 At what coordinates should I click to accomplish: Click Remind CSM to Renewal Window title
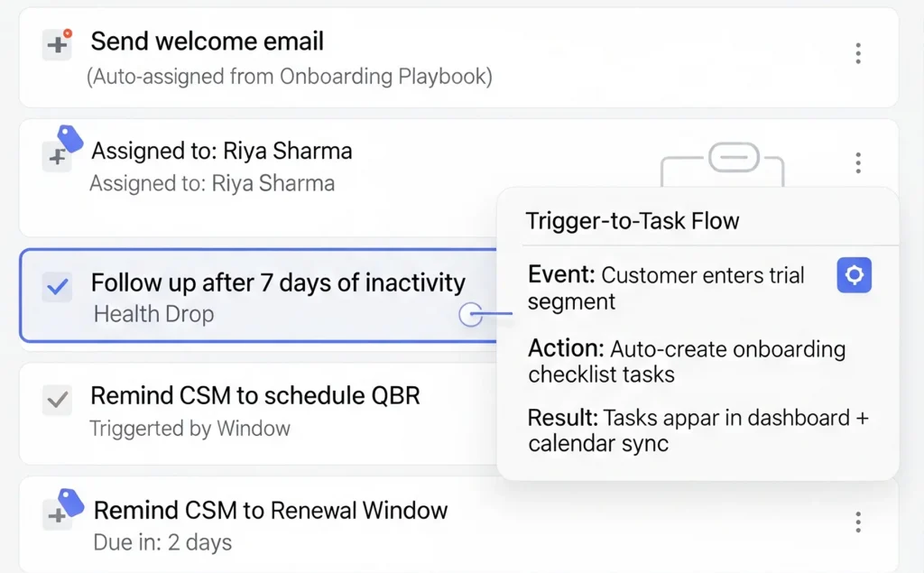270,511
